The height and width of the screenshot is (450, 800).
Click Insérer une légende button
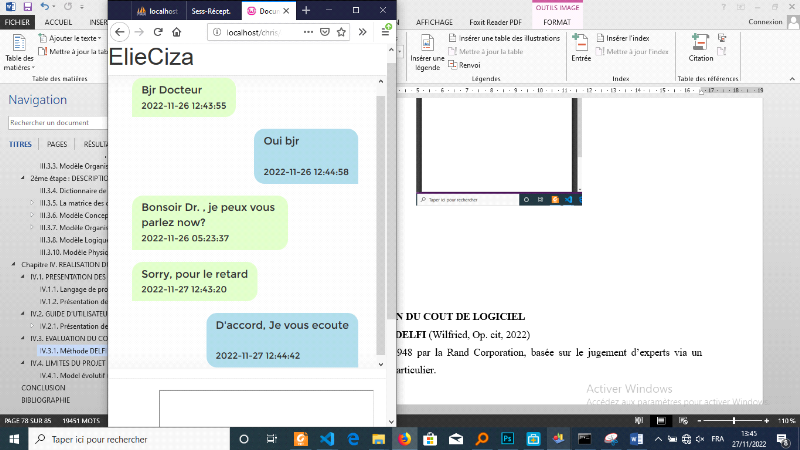point(427,52)
